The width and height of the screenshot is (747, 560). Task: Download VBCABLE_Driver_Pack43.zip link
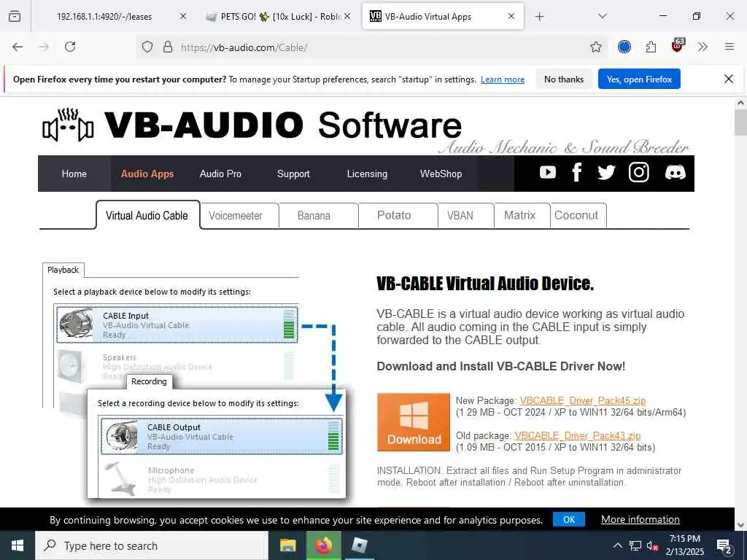pyautogui.click(x=578, y=436)
